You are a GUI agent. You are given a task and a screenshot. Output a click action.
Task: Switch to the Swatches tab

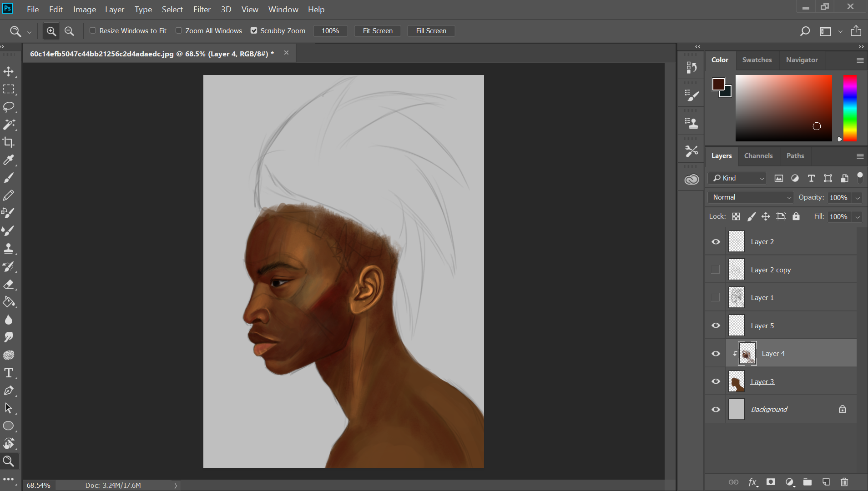tap(757, 60)
